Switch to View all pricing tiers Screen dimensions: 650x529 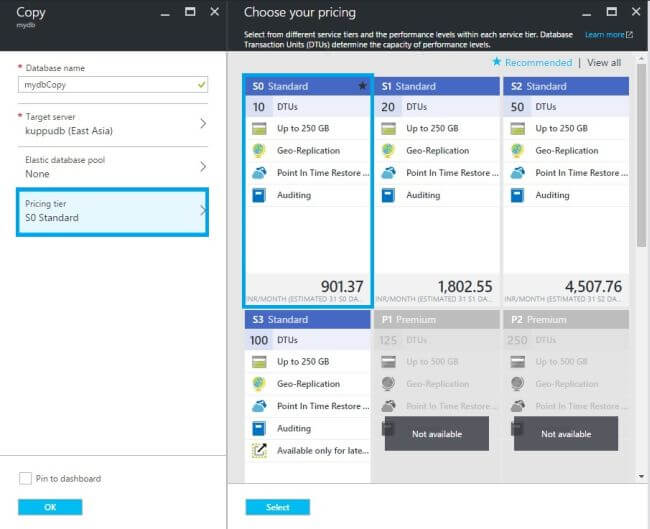tap(604, 63)
